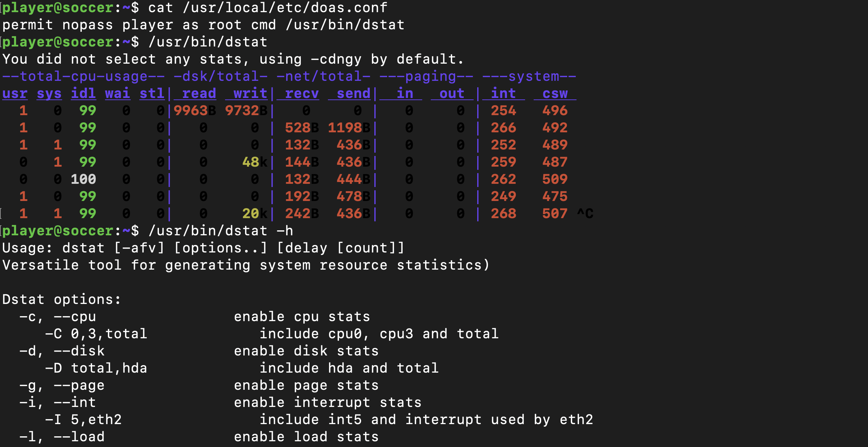Click the '254' interrupt value
This screenshot has height=447, width=868.
click(x=504, y=110)
